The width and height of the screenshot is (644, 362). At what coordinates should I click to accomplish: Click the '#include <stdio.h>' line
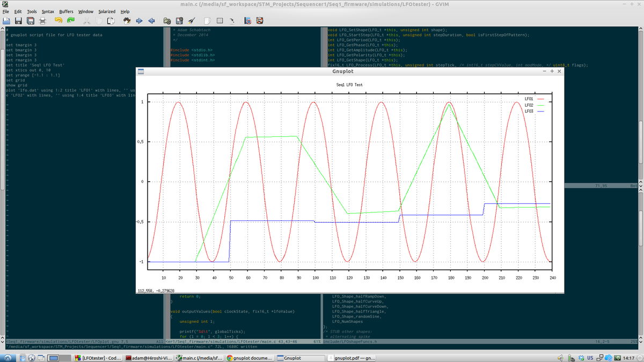(191, 49)
